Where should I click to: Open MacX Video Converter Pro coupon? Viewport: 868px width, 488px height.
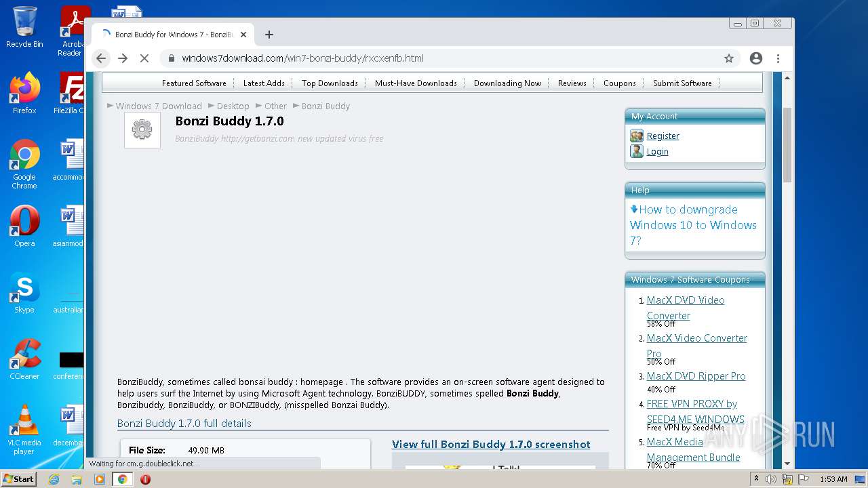(x=696, y=346)
